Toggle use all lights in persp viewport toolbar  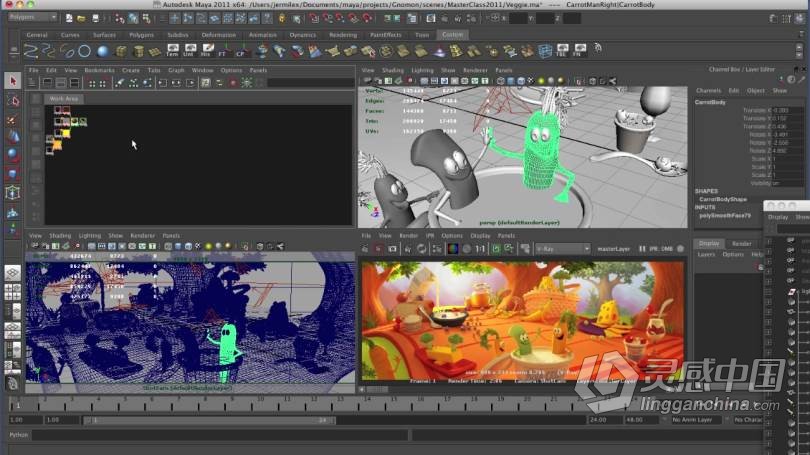point(541,81)
